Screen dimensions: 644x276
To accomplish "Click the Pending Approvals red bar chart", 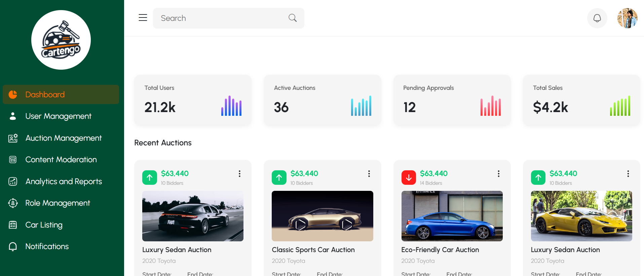I will (x=491, y=106).
